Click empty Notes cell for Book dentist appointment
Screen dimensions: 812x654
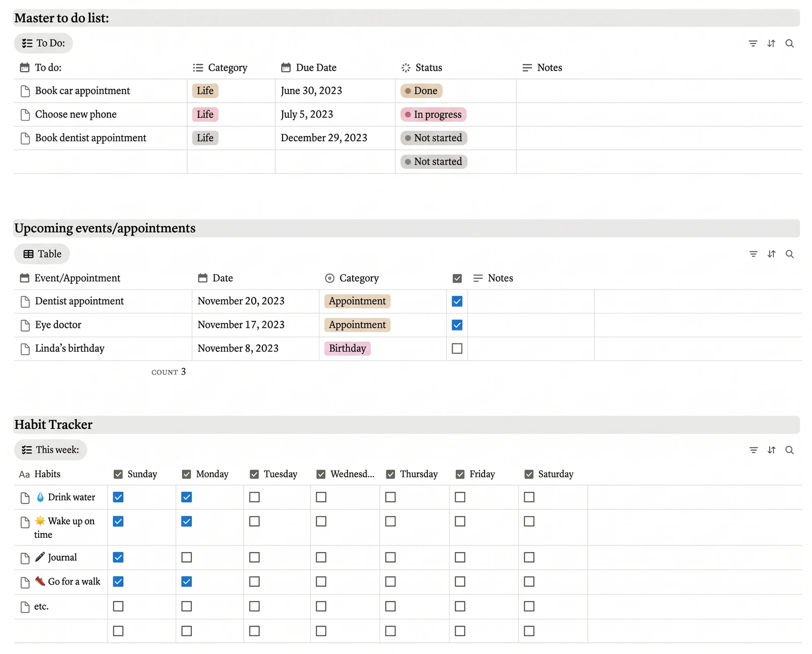pyautogui.click(x=659, y=138)
